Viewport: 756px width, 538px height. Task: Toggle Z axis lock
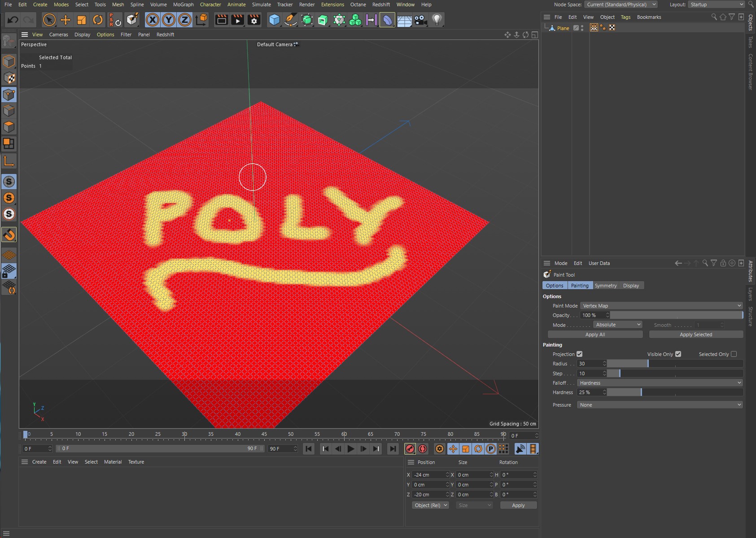click(184, 20)
